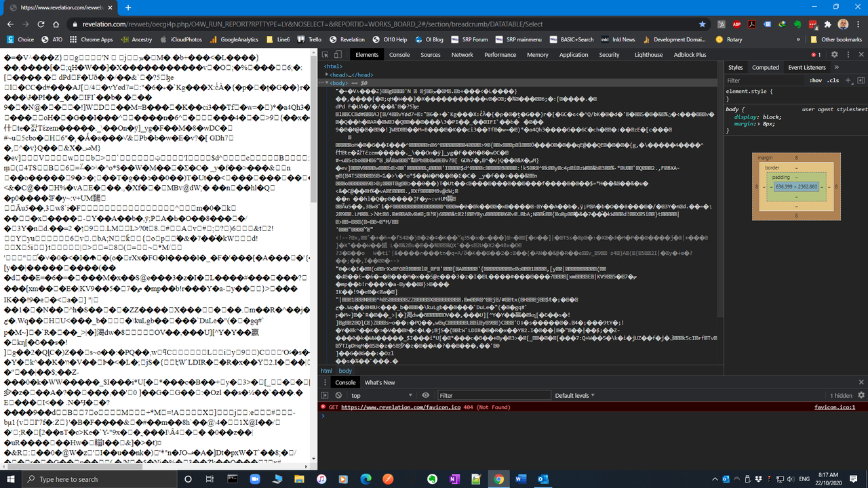Open the DevTools settings gear
The image size is (868, 488).
(835, 55)
